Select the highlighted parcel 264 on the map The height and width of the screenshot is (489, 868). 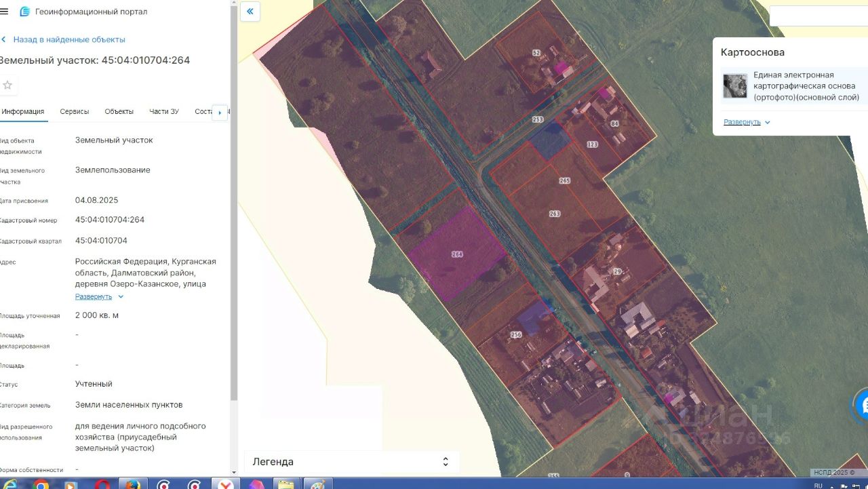point(456,254)
